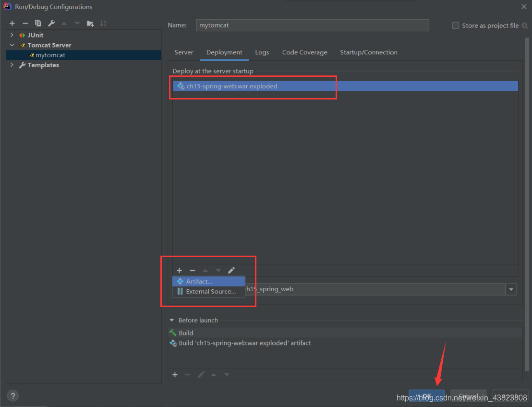532x407 pixels.
Task: Collapse the Before launch section
Action: pos(172,321)
